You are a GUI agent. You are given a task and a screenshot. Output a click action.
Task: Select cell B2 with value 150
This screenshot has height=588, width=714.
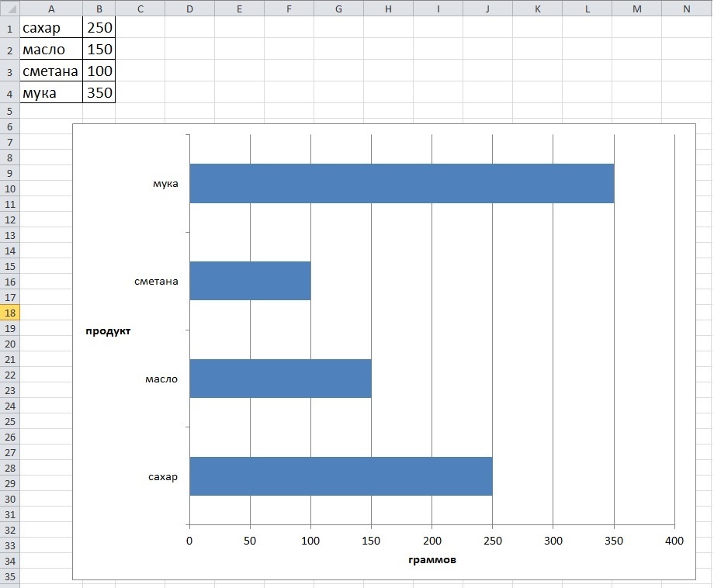pos(99,49)
